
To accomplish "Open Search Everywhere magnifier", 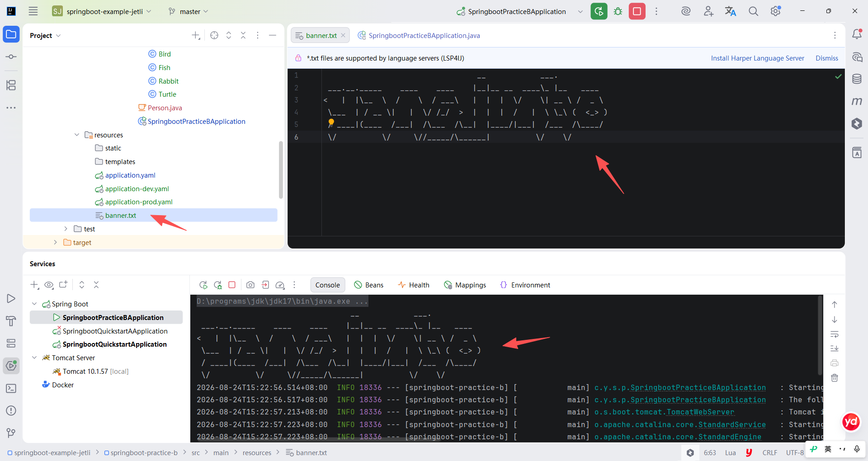I will (x=753, y=11).
